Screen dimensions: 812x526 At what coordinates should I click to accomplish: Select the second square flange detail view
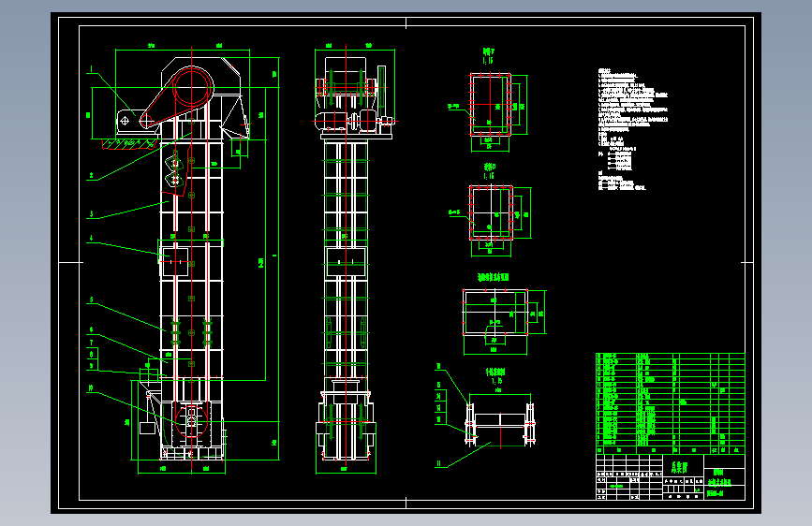(x=491, y=212)
